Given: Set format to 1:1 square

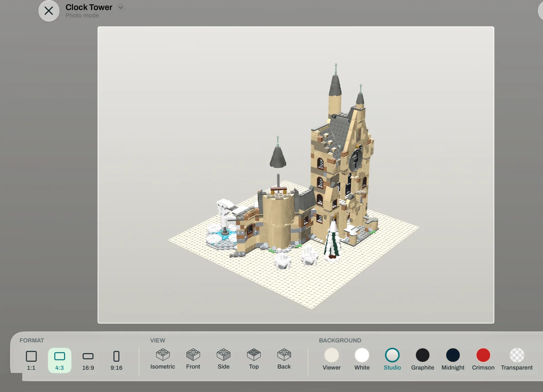Looking at the screenshot, I should click(x=31, y=360).
